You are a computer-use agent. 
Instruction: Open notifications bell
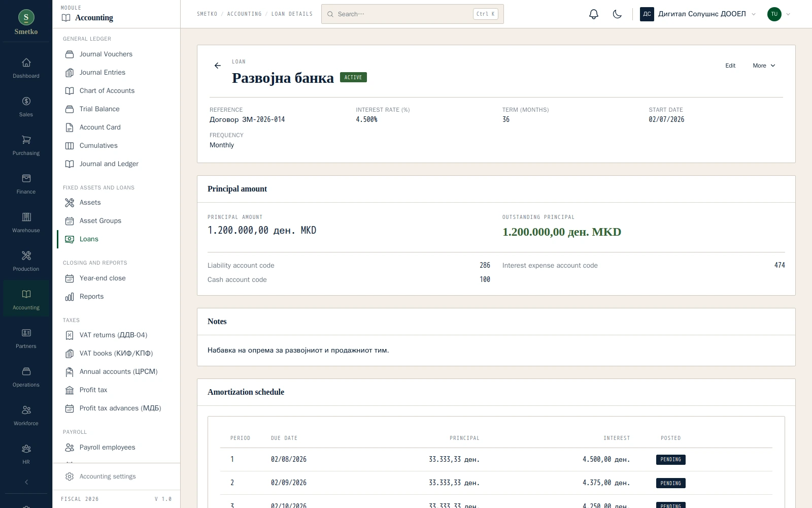tap(594, 14)
